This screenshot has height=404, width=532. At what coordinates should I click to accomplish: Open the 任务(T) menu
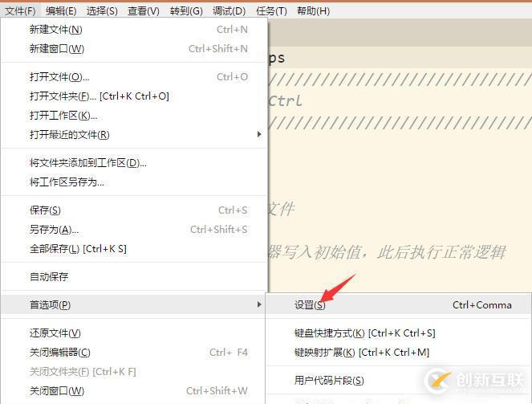271,11
